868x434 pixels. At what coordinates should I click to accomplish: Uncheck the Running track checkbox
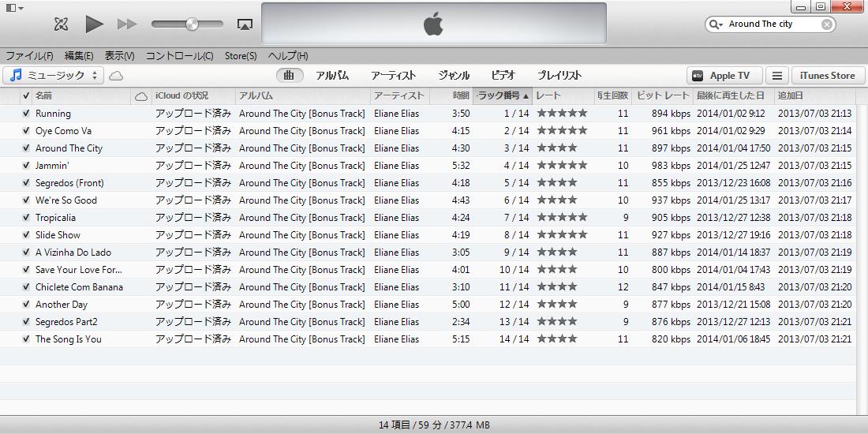pos(26,114)
